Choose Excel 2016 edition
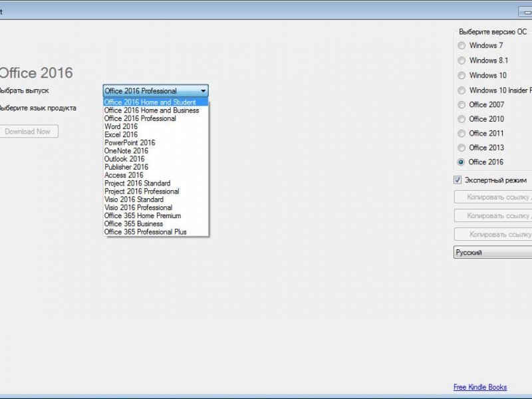The width and height of the screenshot is (532, 399). 156,135
